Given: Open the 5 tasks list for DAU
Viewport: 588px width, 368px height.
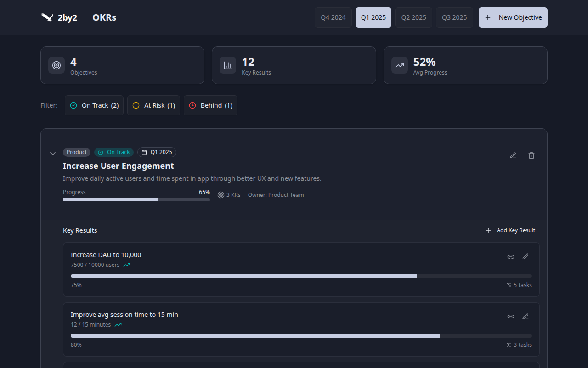Looking at the screenshot, I should [x=519, y=285].
